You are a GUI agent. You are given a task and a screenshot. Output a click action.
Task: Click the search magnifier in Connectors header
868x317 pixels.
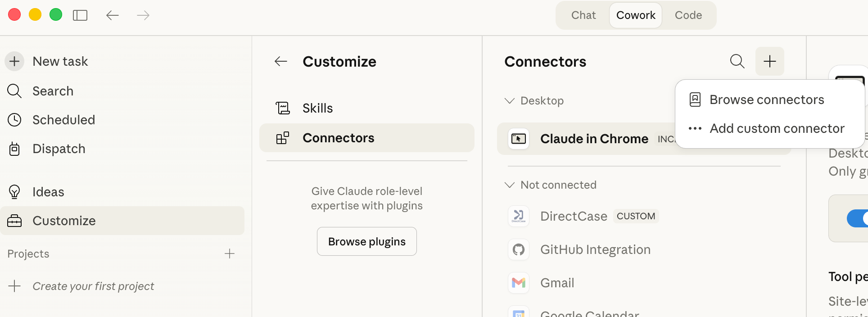[x=737, y=61]
